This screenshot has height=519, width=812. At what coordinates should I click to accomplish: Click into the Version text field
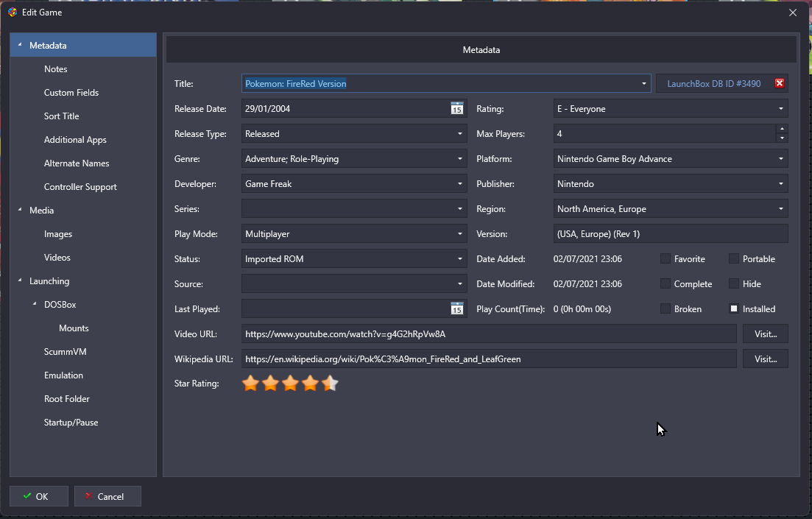coord(671,233)
